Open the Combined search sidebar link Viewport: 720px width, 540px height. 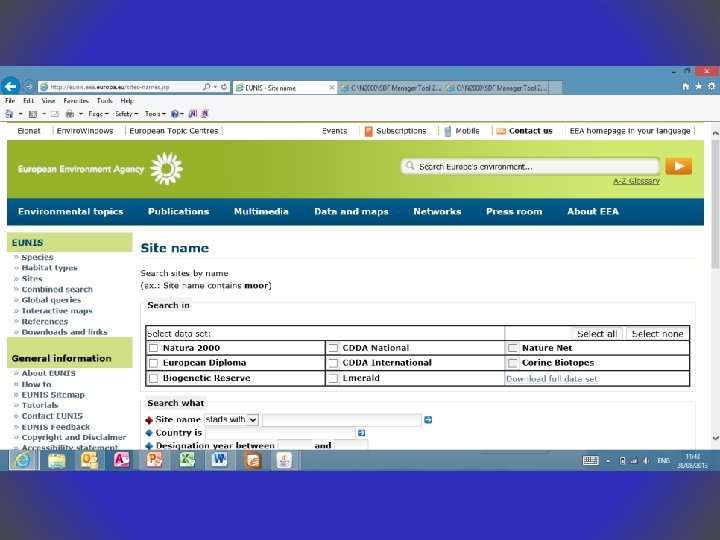point(57,289)
